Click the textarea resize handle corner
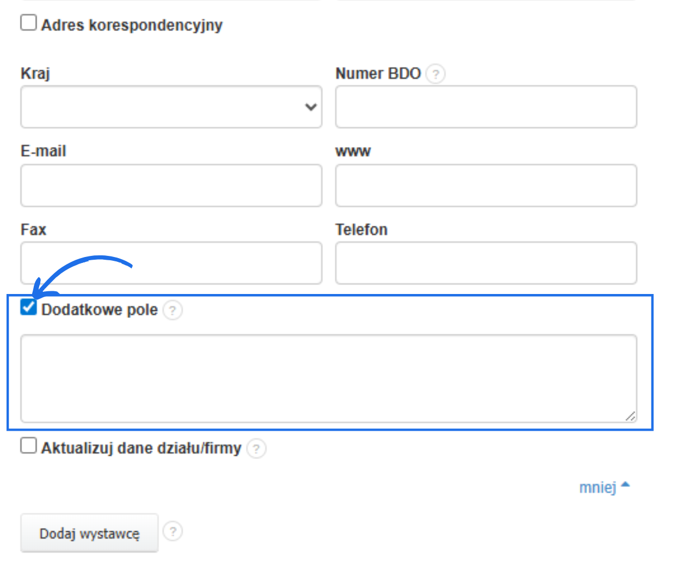This screenshot has width=700, height=588. (630, 416)
